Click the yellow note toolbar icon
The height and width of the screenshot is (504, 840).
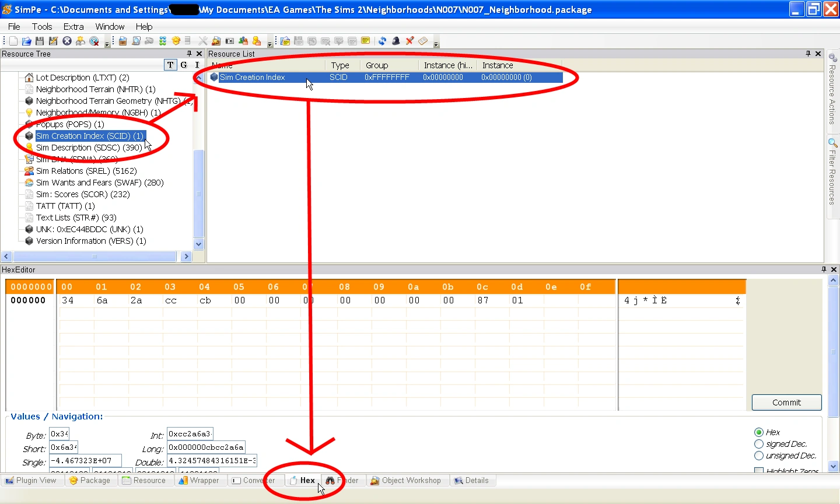click(365, 41)
